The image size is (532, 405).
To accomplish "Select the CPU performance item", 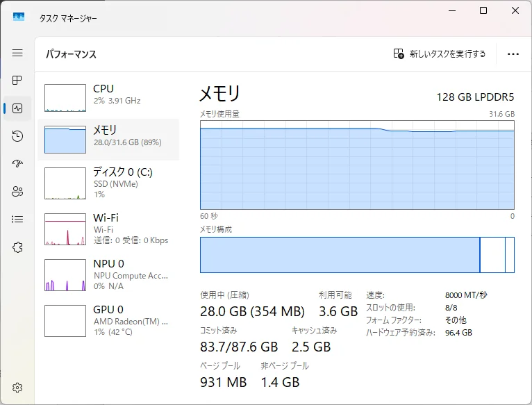I will click(x=108, y=98).
